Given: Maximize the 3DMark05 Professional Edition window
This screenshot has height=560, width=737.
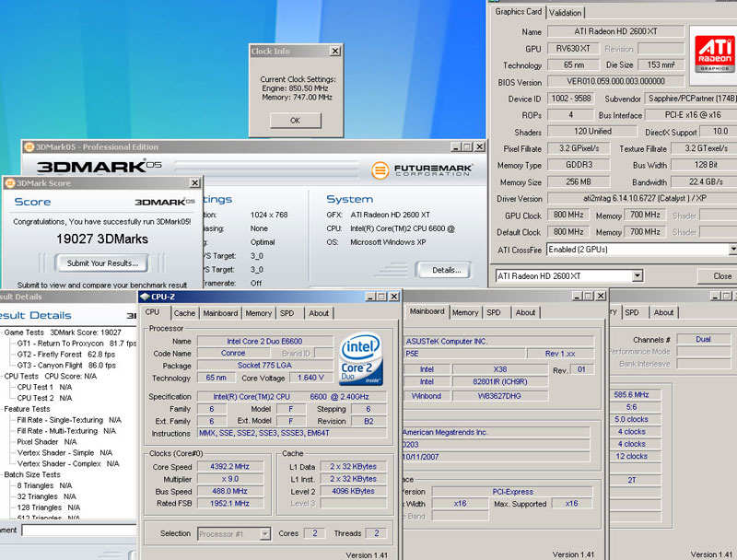Looking at the screenshot, I should click(x=467, y=147).
